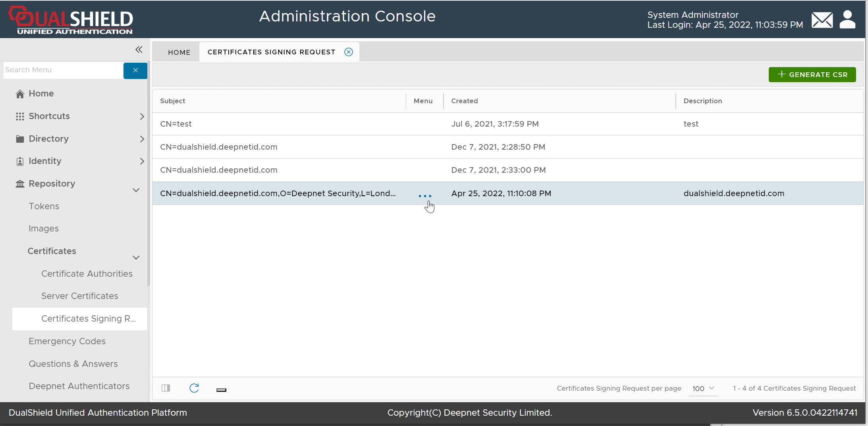The height and width of the screenshot is (426, 868).
Task: Toggle the column layout icon
Action: tap(166, 388)
